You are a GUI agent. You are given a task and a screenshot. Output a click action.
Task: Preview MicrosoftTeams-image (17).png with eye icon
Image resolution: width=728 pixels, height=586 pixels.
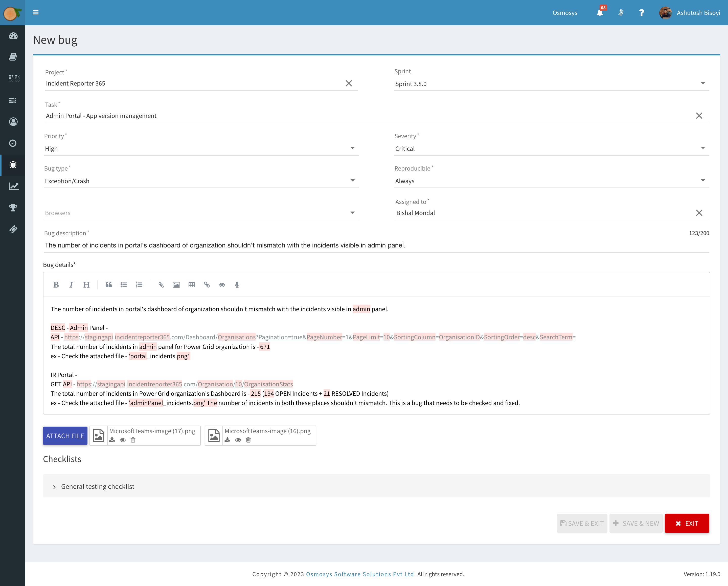pyautogui.click(x=123, y=440)
